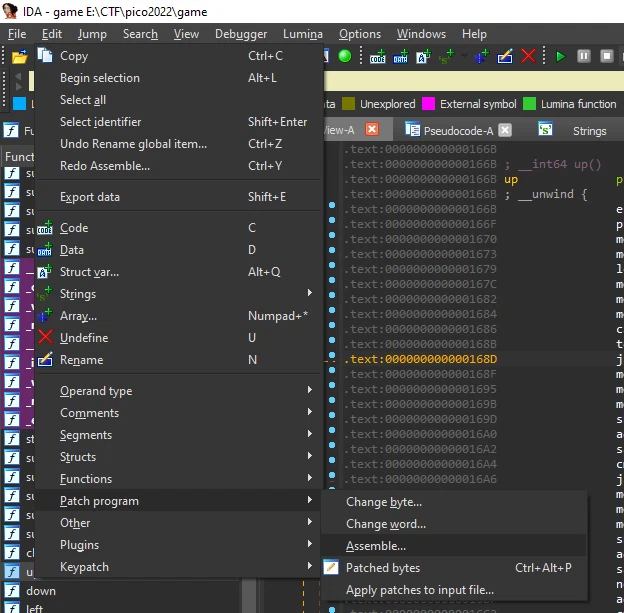Viewport: 624px width, 613px height.
Task: Choose Change word... menu entry
Action: click(454, 524)
